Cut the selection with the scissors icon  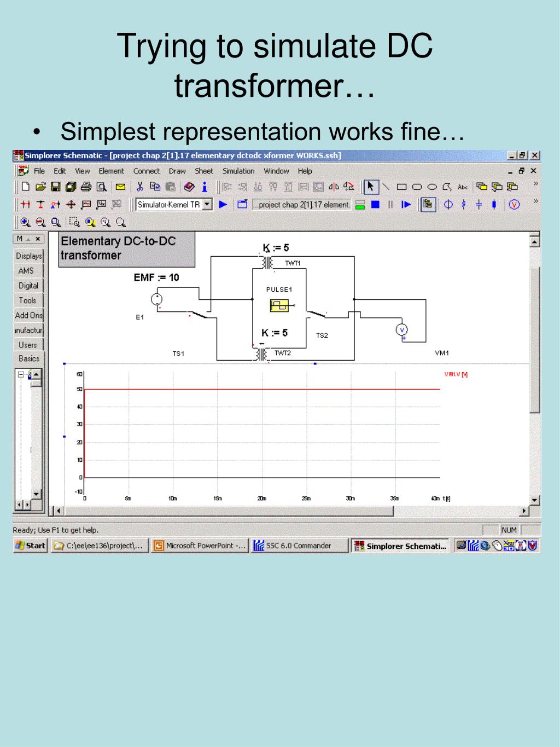140,187
